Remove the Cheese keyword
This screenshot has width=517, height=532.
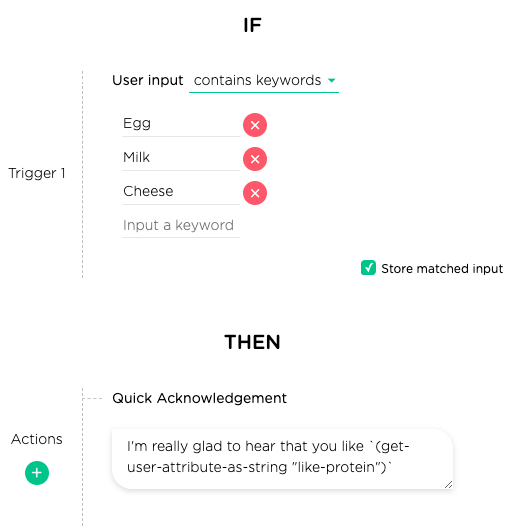[255, 193]
